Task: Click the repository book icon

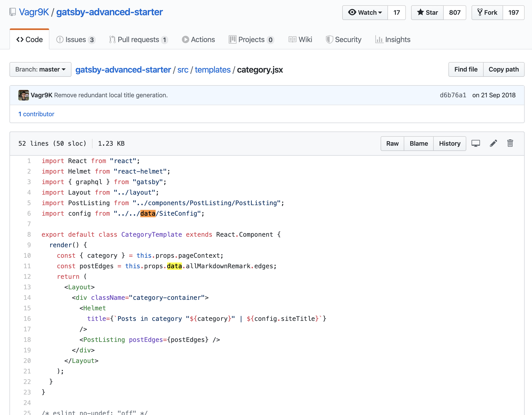Action: 12,12
